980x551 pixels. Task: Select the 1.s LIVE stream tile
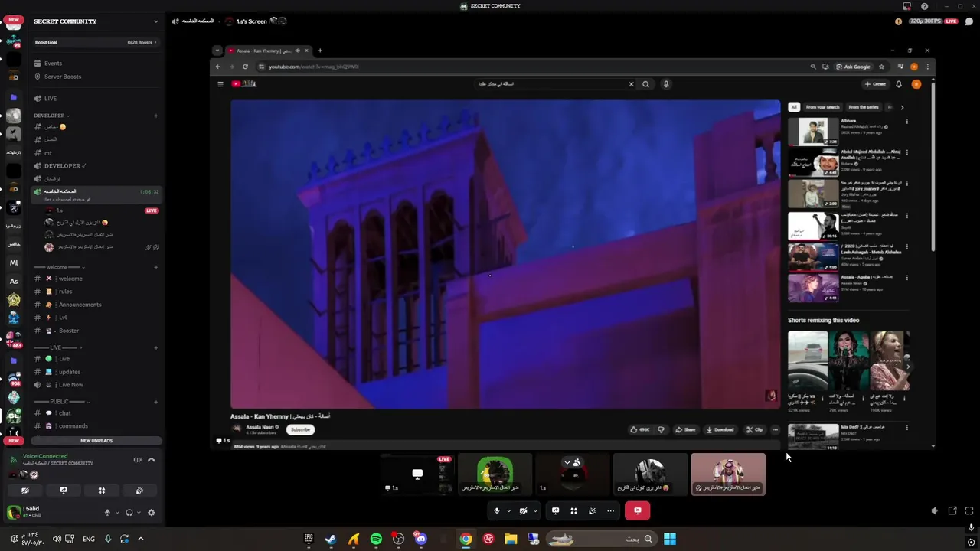[x=417, y=474]
